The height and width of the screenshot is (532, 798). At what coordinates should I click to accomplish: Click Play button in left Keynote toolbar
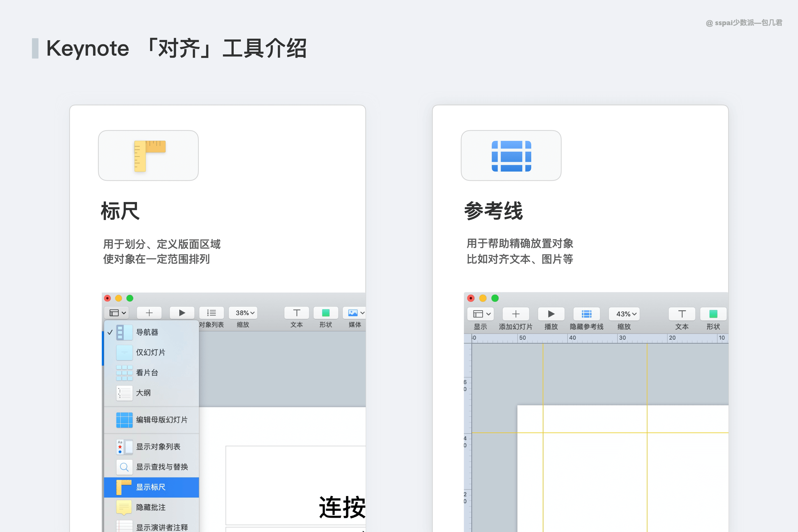pos(182,313)
